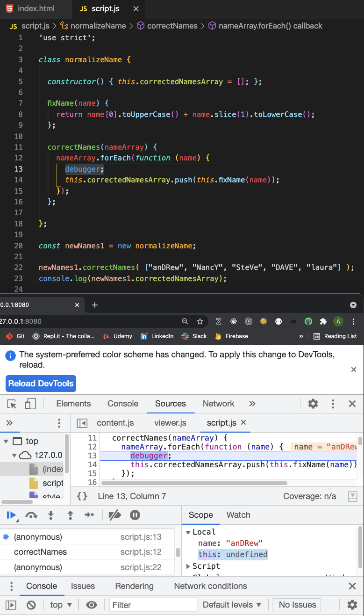
Task: Zoom icon in Chrome address bar
Action: [x=185, y=321]
